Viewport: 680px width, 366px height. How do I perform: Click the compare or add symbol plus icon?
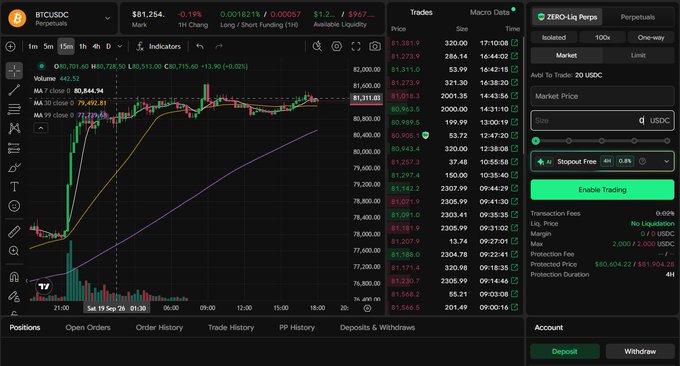coord(10,46)
